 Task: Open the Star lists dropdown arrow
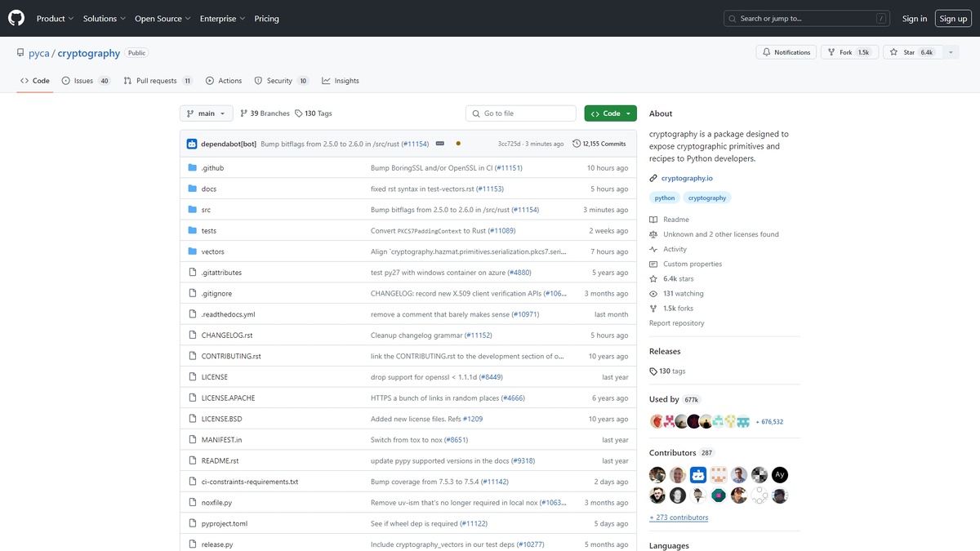pos(951,52)
